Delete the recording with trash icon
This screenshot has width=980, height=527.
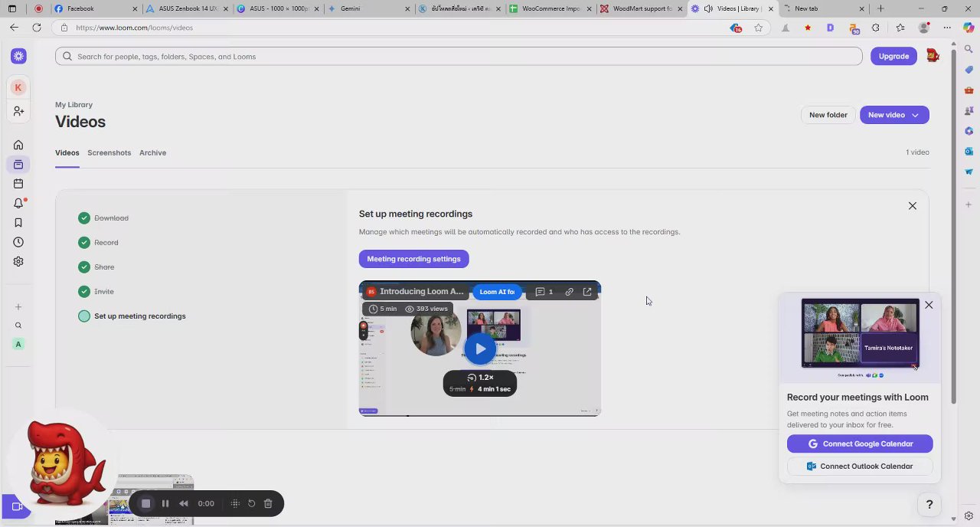click(268, 503)
